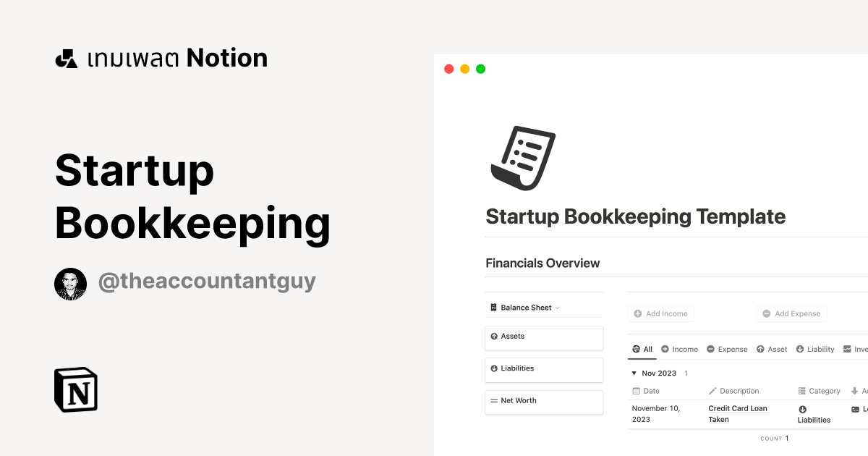Select the calculator icon next to Balance Sheet
The height and width of the screenshot is (456, 868).
click(x=493, y=307)
